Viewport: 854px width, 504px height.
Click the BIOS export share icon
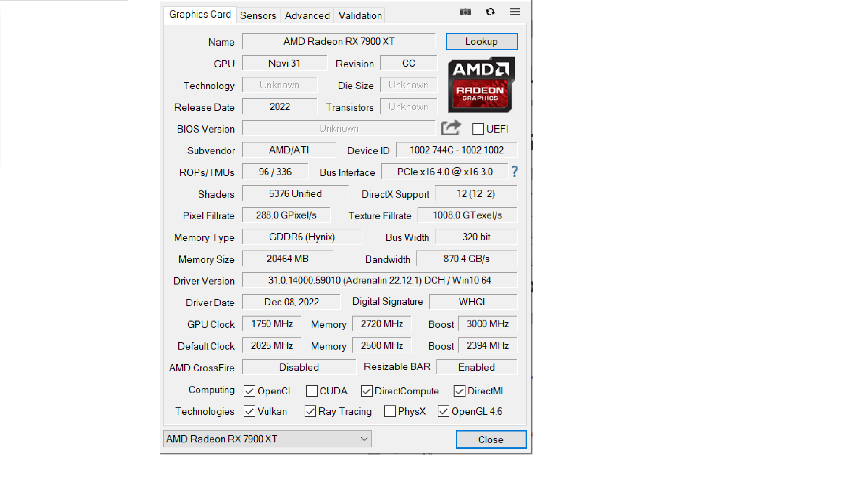coord(451,128)
